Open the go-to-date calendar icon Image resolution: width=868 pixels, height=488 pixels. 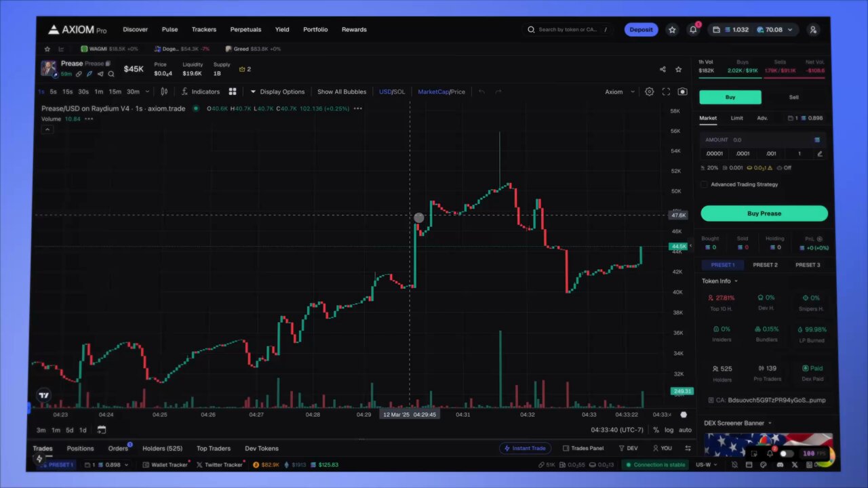point(101,430)
